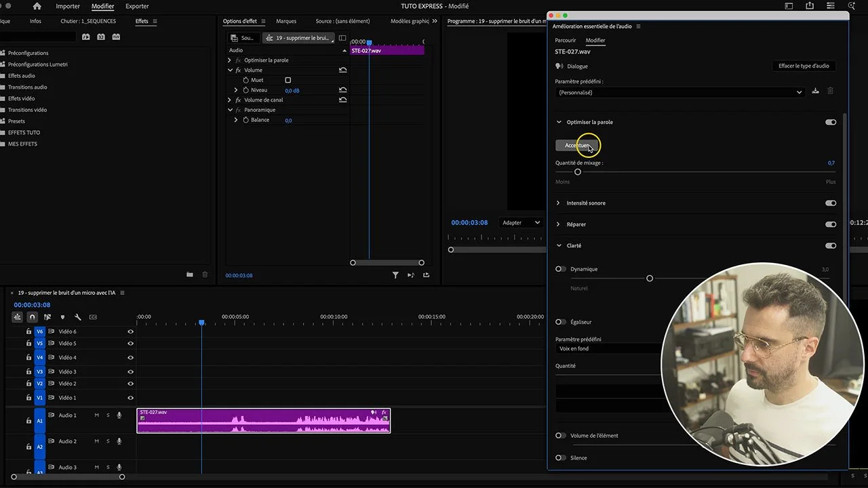Toggle the timeline Snap magnet icon
The height and width of the screenshot is (488, 868).
(x=32, y=317)
